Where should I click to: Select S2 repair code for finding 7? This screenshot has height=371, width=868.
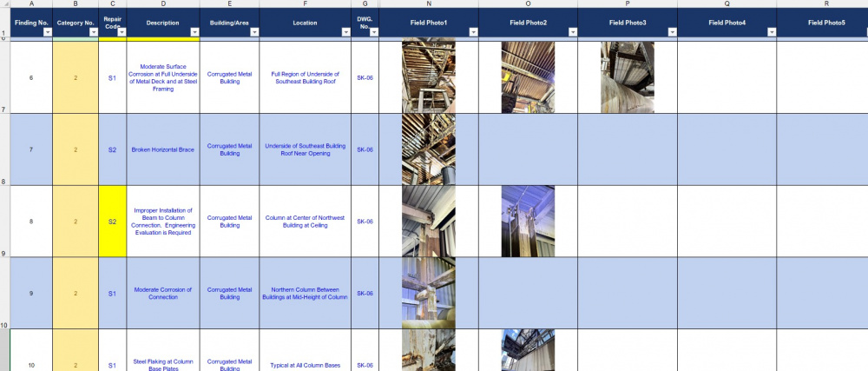pos(112,149)
